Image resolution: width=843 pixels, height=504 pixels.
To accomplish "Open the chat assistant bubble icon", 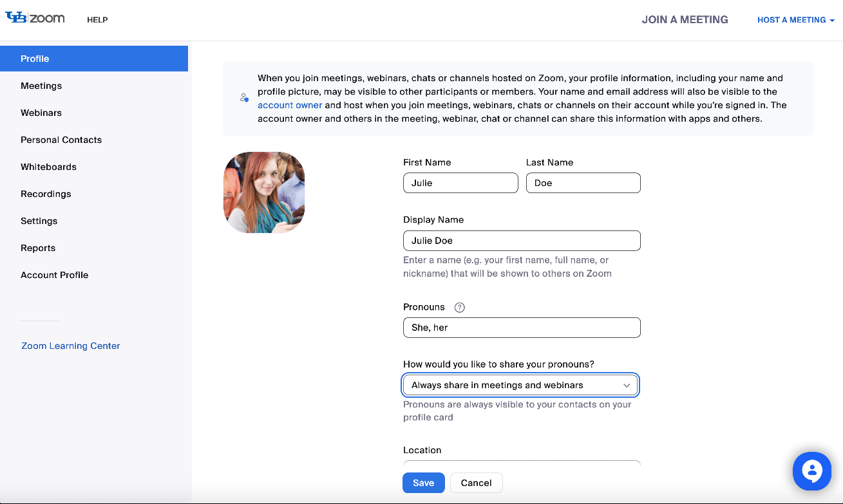I will [x=812, y=471].
